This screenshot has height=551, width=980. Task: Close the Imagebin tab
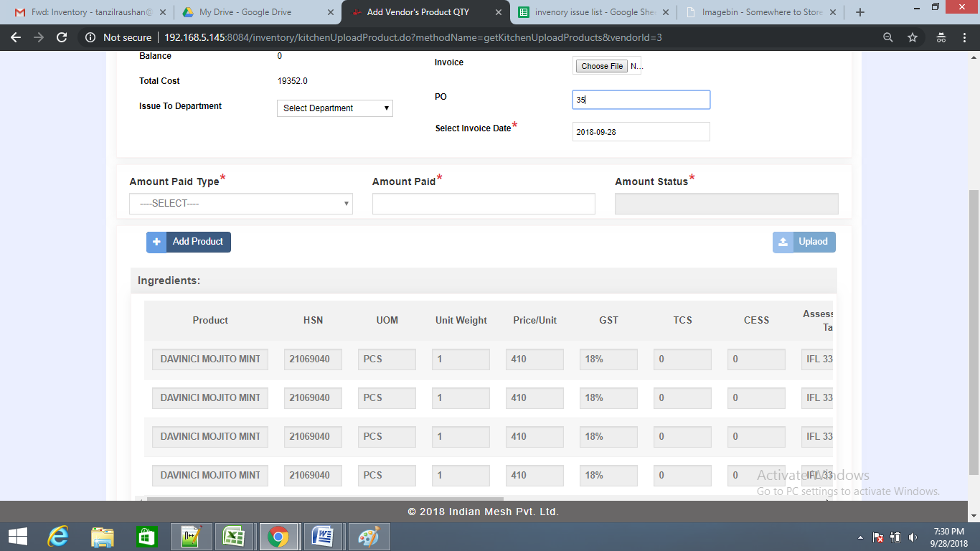[x=833, y=12]
